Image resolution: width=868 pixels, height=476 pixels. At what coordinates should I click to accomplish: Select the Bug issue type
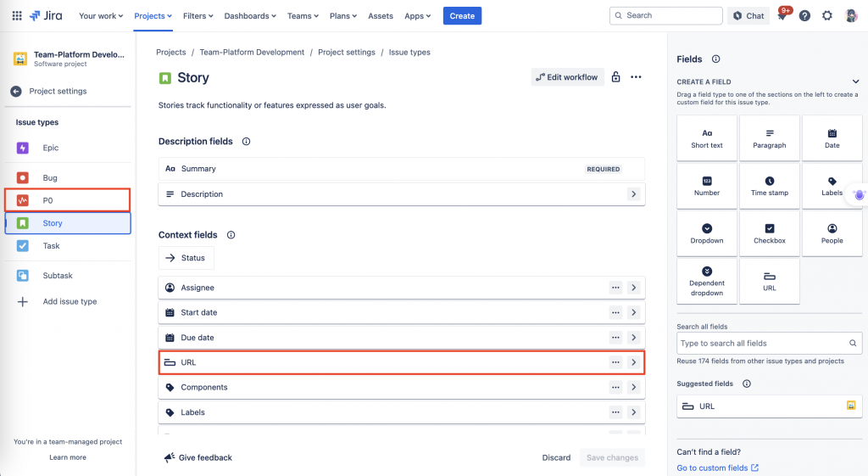click(50, 178)
